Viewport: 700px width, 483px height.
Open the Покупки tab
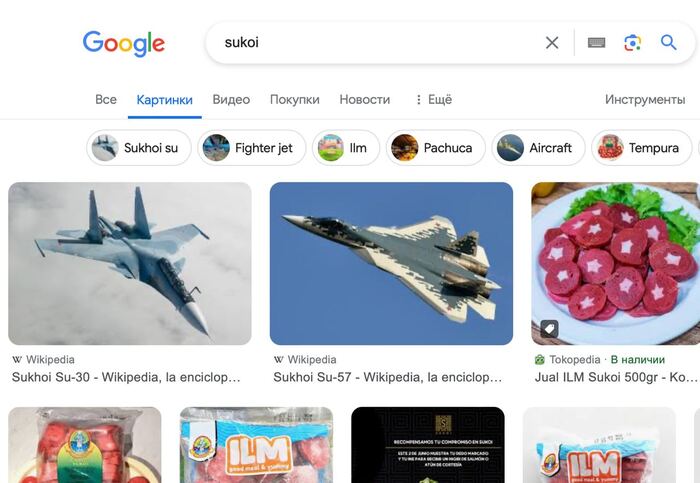(x=295, y=100)
